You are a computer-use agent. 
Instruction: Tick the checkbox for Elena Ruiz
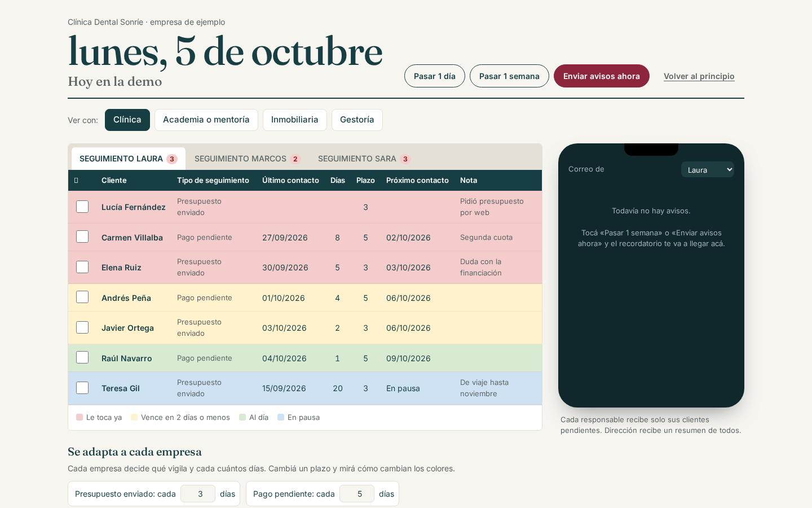82,267
